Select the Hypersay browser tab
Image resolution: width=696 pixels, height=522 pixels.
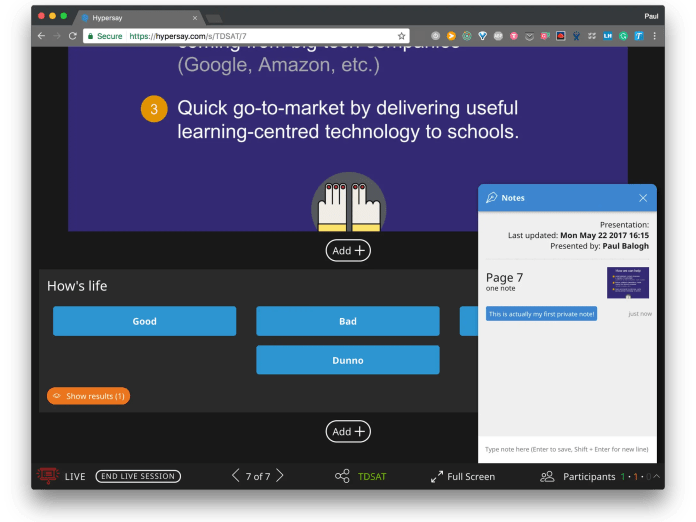coord(138,18)
